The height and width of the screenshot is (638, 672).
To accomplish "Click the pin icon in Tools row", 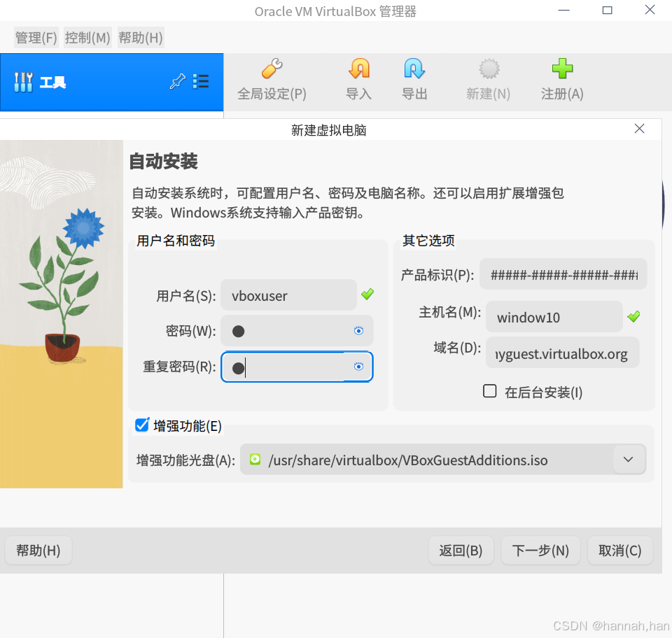I will click(x=177, y=81).
